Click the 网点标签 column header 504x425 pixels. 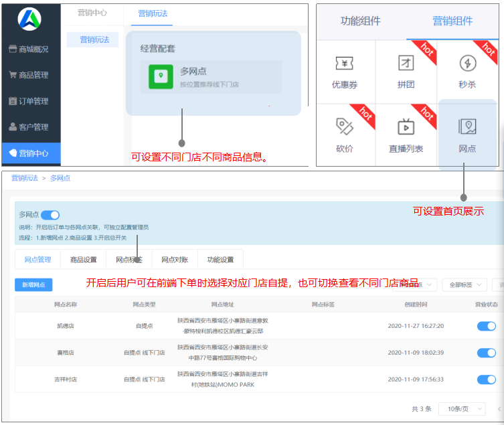pyautogui.click(x=323, y=305)
